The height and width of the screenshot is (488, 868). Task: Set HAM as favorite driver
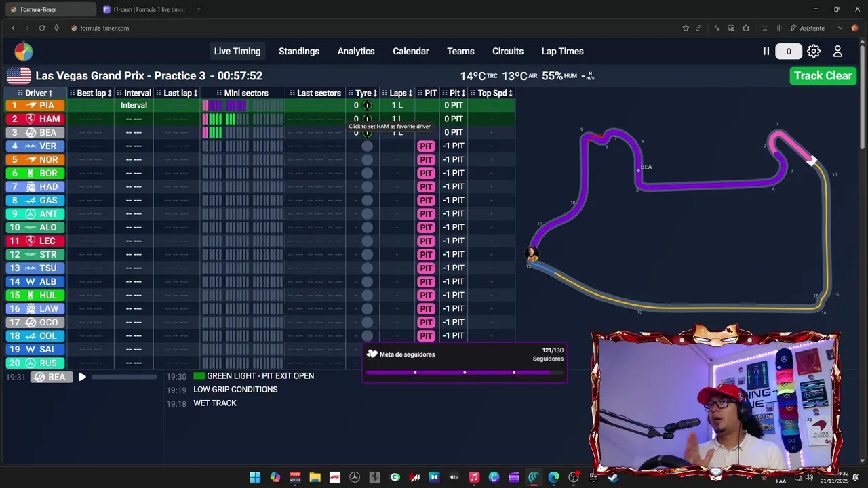35,119
